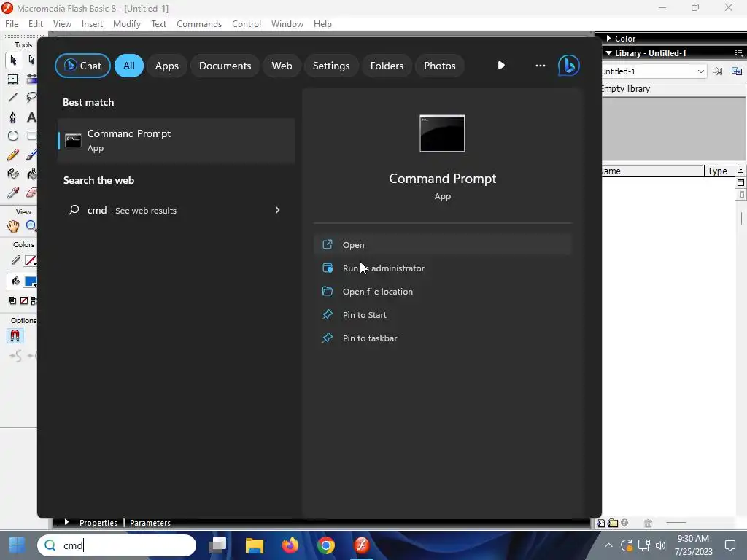
Task: Add a New Symbol in Library
Action: click(601, 524)
